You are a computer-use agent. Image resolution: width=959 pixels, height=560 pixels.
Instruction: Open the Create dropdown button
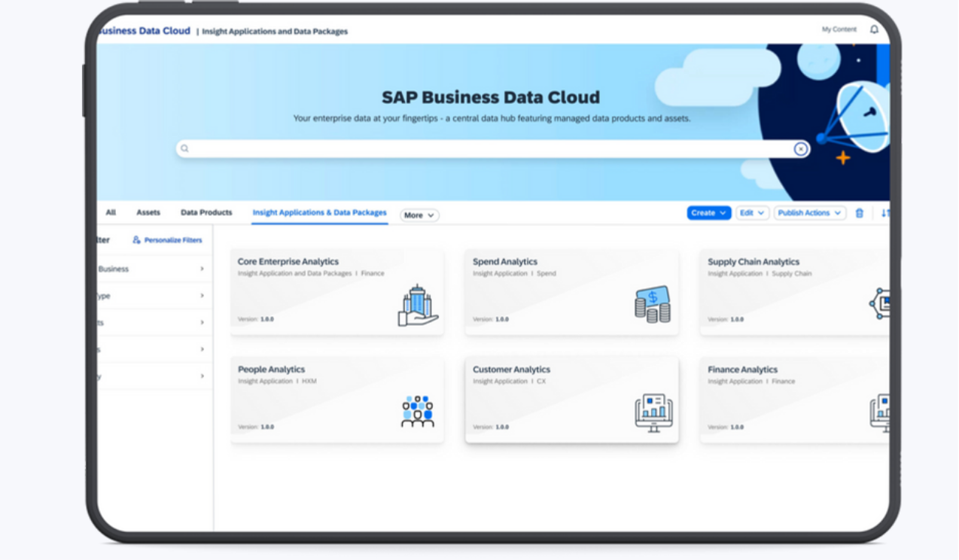coord(709,213)
